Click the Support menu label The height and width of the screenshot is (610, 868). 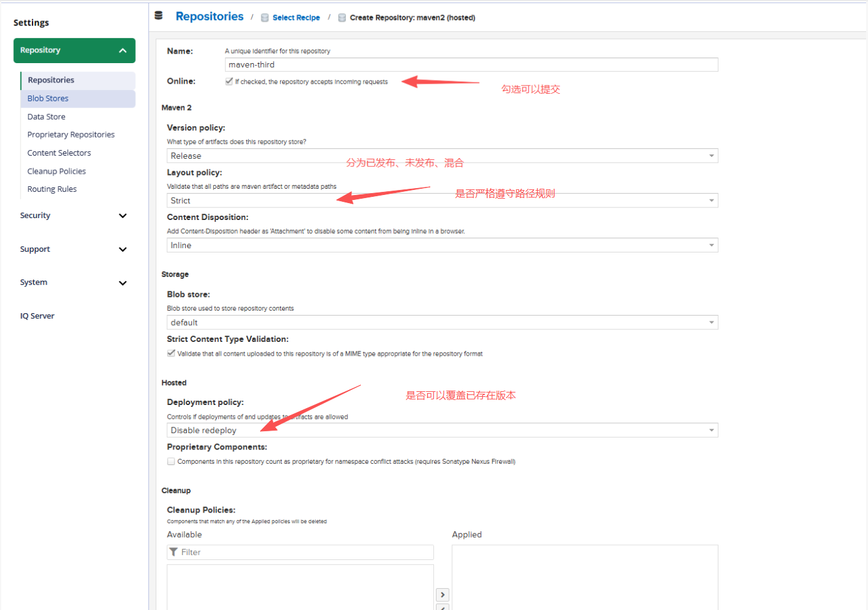pyautogui.click(x=35, y=249)
